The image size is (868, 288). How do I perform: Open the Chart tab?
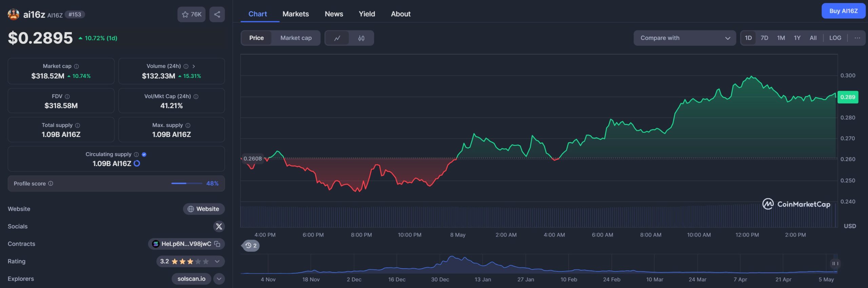tap(258, 14)
